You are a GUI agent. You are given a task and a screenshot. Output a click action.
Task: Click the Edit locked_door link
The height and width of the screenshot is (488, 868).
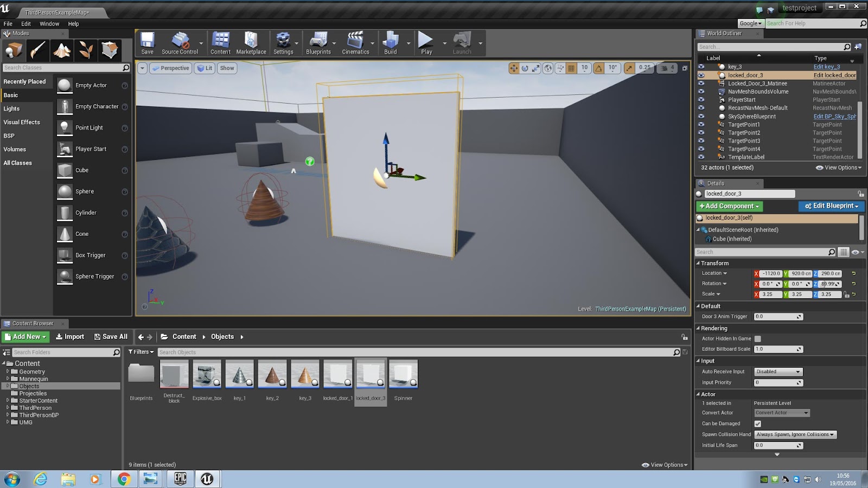[834, 75]
